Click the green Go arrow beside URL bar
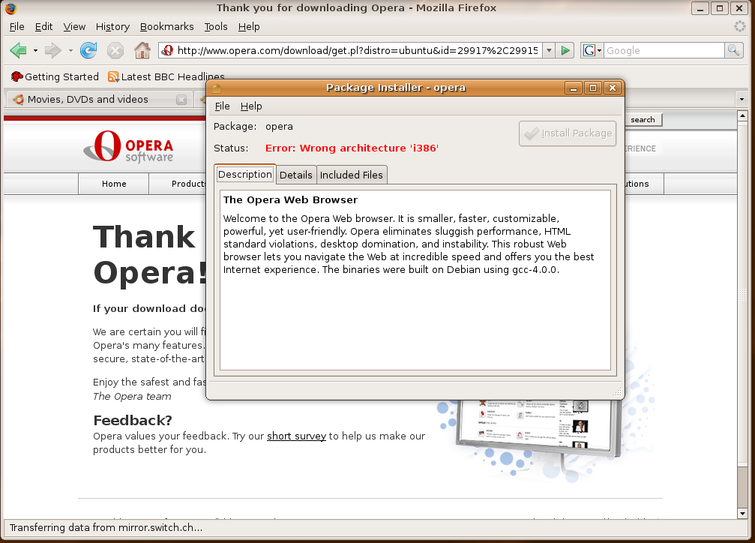This screenshot has height=543, width=755. click(566, 50)
